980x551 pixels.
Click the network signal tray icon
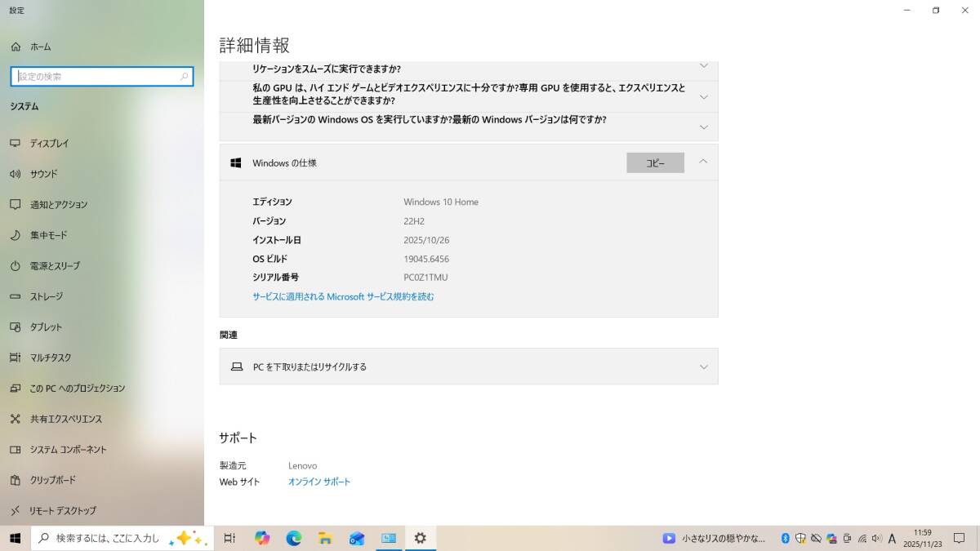[x=862, y=539]
